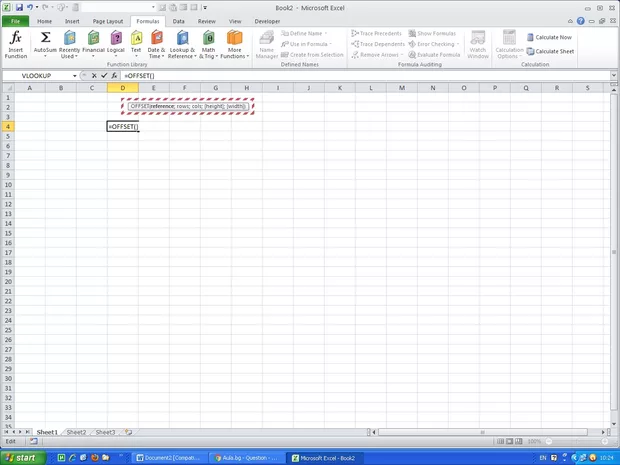Click the Windows start button
Screen dimensions: 620x465
tap(21, 457)
